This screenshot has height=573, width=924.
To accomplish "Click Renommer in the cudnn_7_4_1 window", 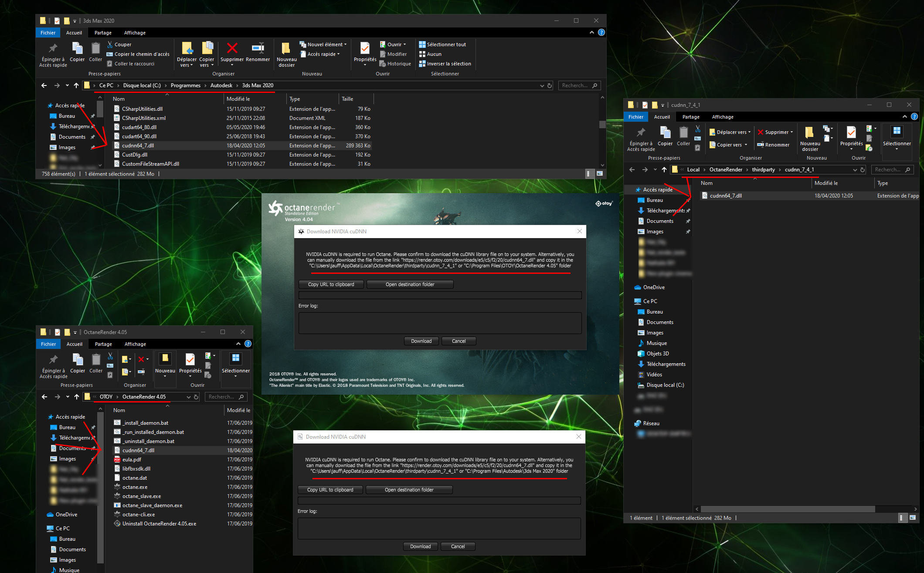I will pos(773,145).
